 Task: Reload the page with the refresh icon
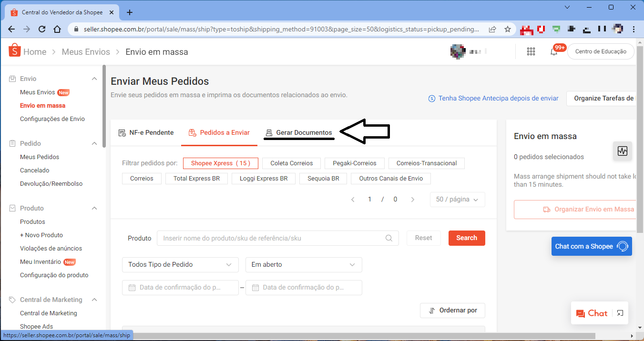tap(42, 29)
